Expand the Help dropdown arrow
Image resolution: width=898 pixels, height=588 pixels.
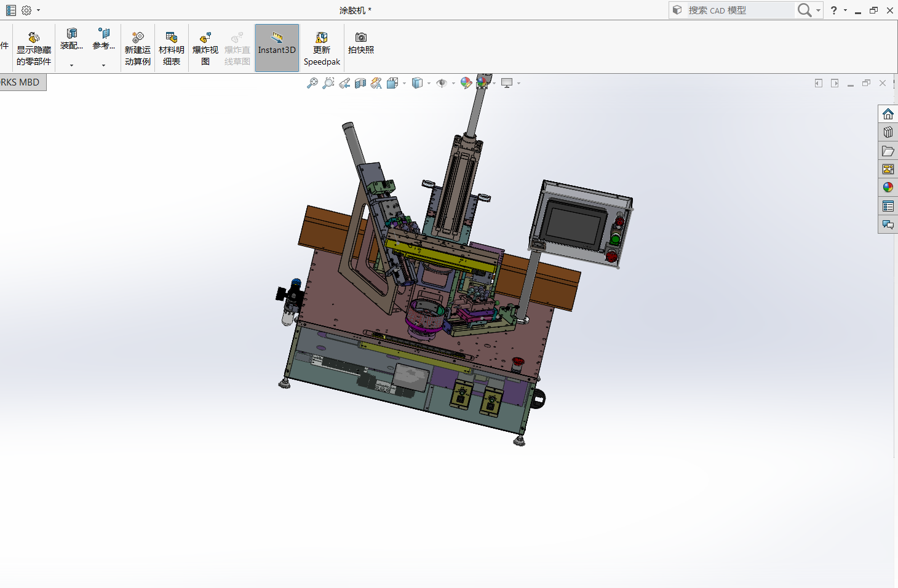tap(845, 10)
